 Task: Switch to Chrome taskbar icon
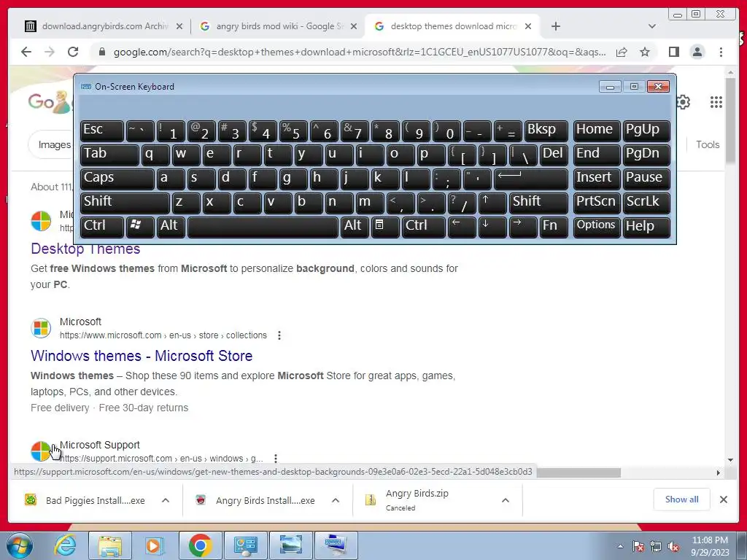point(200,545)
